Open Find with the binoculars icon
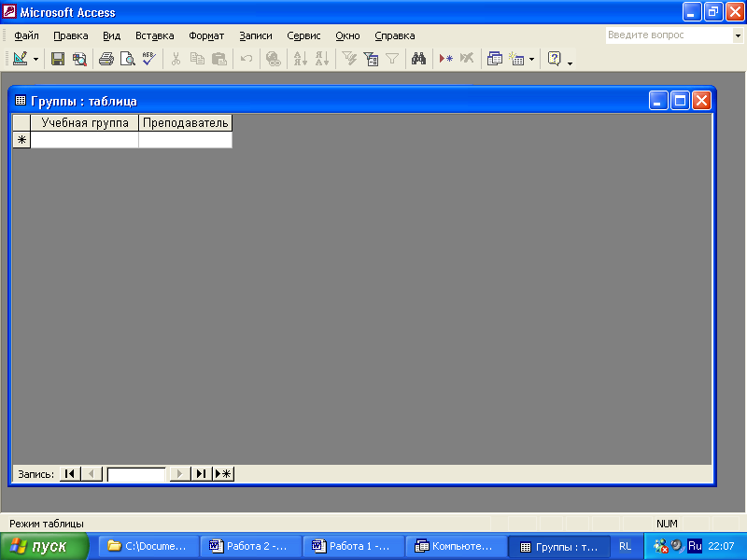Viewport: 747px width, 560px height. pos(418,59)
